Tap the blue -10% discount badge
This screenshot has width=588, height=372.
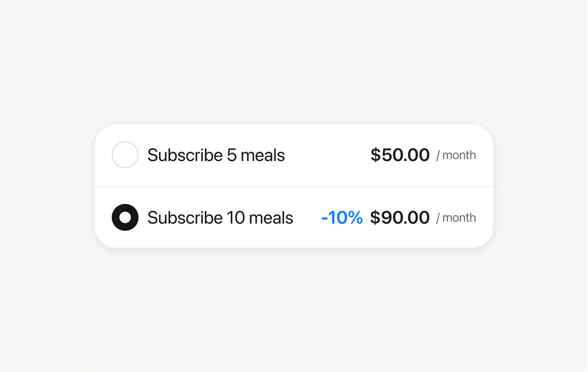tap(342, 218)
